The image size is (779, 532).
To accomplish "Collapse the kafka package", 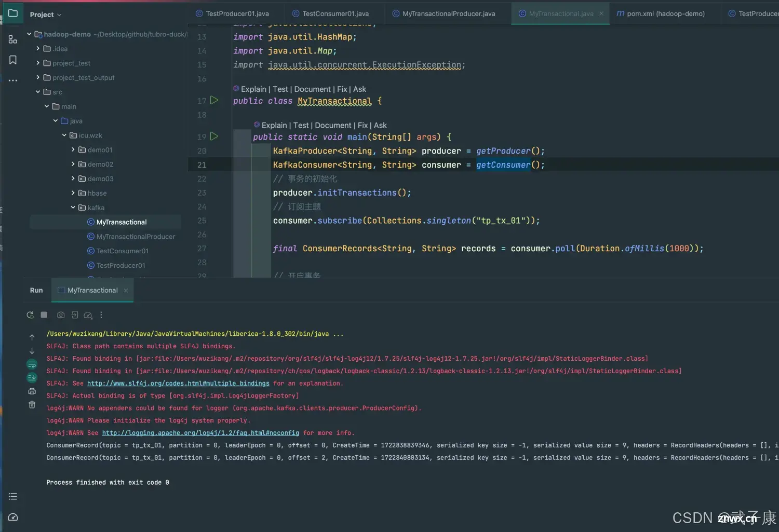I will [73, 208].
